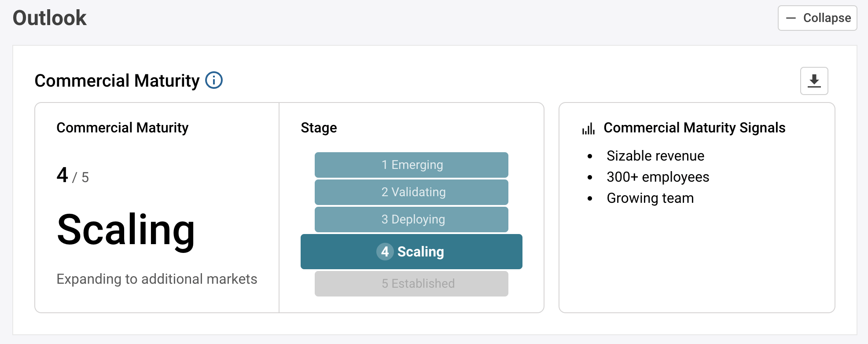The height and width of the screenshot is (344, 868).
Task: Click the Growing team signal
Action: click(x=650, y=198)
